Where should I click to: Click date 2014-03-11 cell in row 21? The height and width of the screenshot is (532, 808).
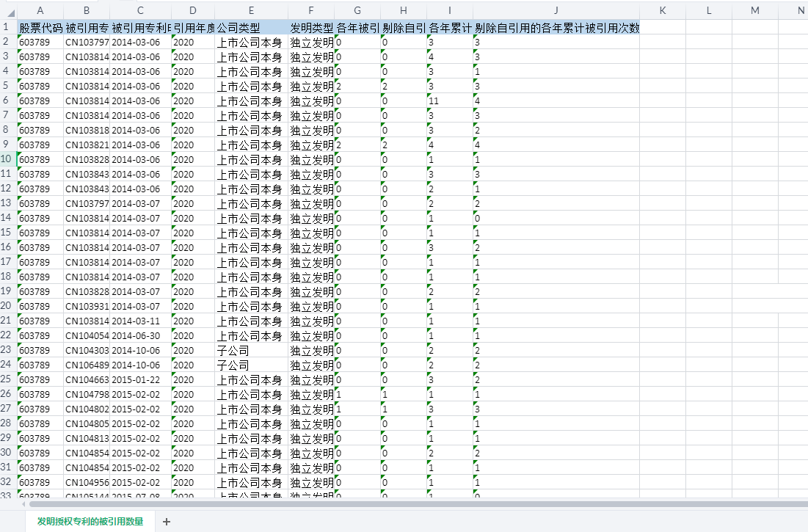click(140, 321)
